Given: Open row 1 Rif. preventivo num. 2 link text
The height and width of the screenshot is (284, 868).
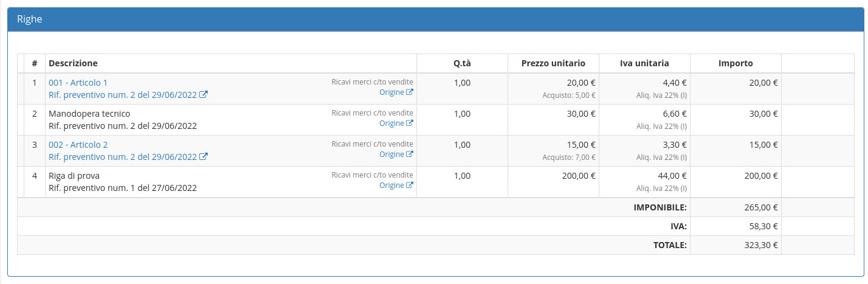Looking at the screenshot, I should pyautogui.click(x=123, y=95).
